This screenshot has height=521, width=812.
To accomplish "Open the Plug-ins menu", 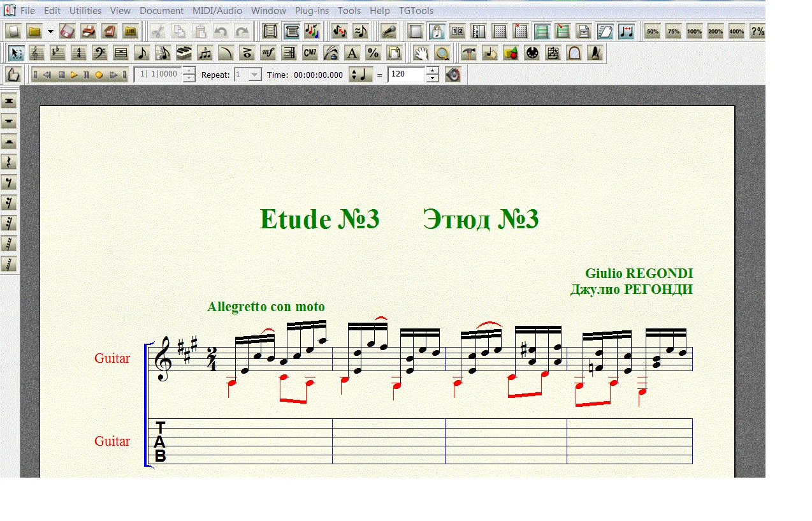I will (x=312, y=11).
